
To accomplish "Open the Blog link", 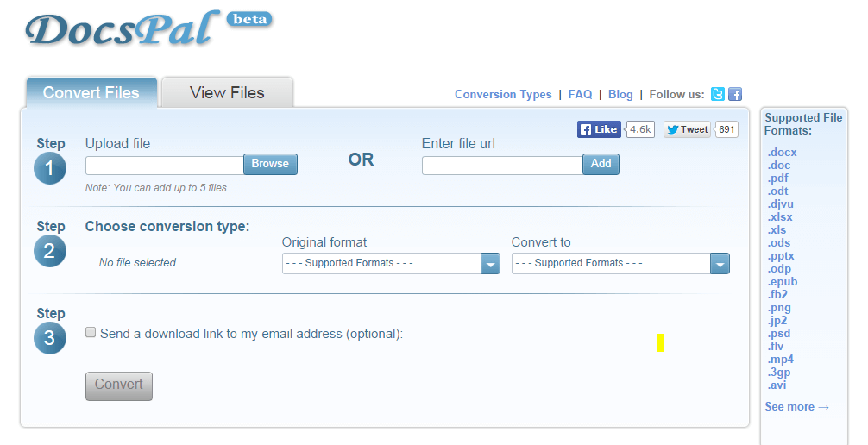I will pyautogui.click(x=620, y=95).
